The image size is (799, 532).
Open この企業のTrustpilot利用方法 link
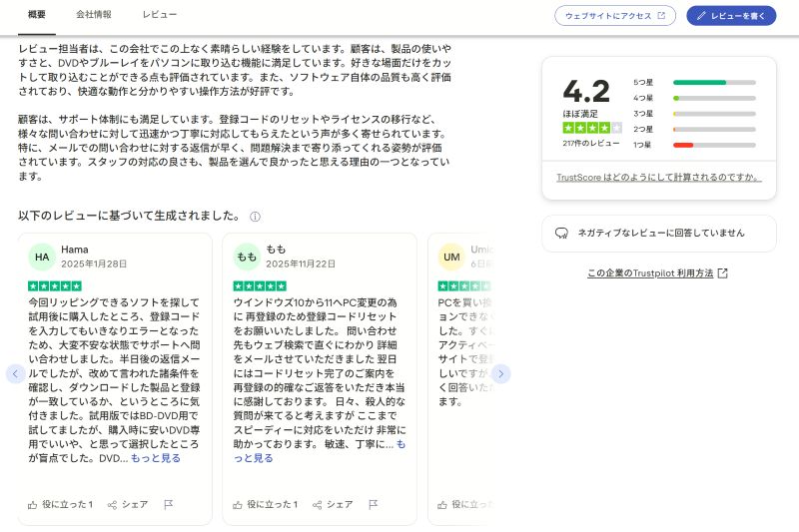tap(650, 273)
